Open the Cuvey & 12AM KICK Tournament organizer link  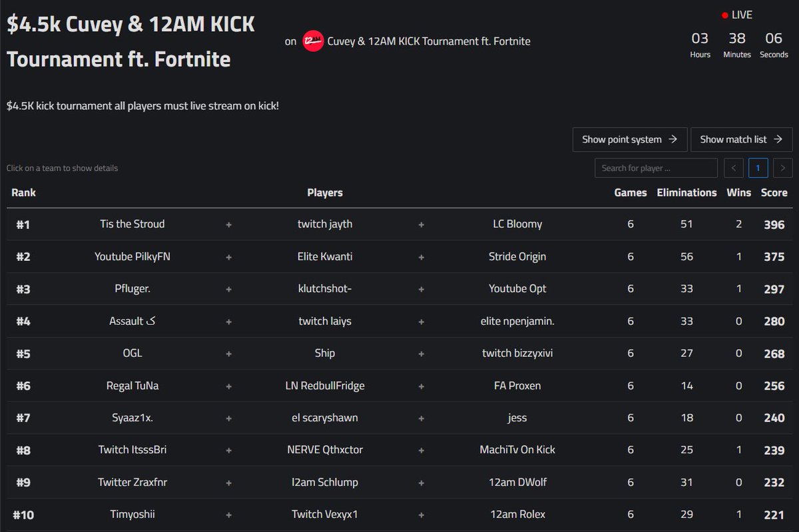tap(429, 41)
